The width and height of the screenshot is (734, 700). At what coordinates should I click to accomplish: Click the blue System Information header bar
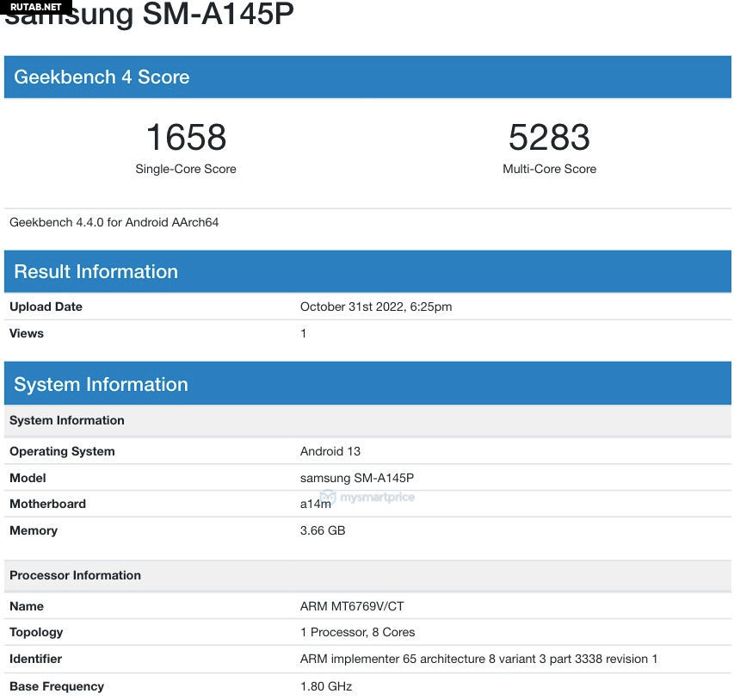point(101,384)
